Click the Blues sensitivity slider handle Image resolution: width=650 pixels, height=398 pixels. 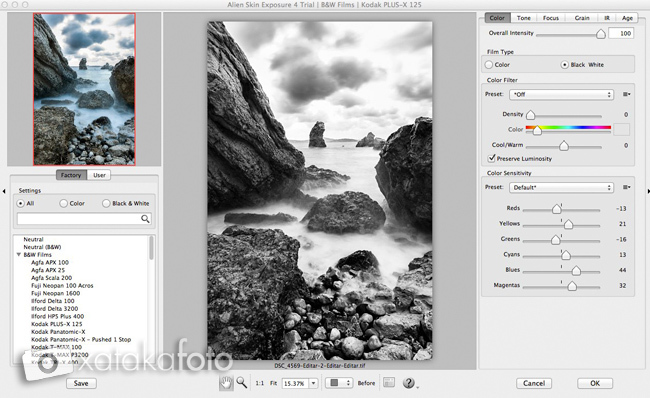(x=576, y=270)
